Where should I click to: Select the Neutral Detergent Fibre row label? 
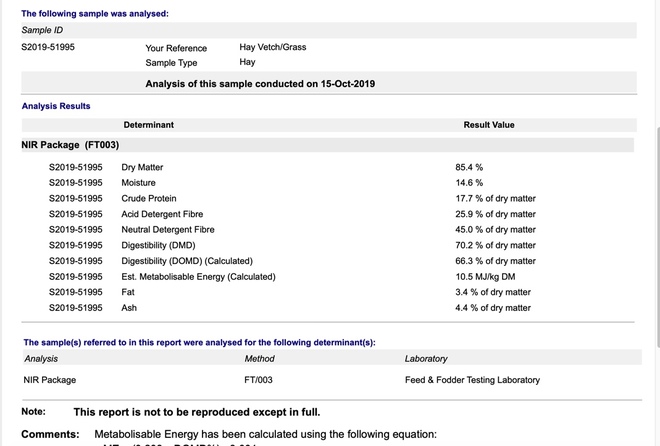coord(168,230)
